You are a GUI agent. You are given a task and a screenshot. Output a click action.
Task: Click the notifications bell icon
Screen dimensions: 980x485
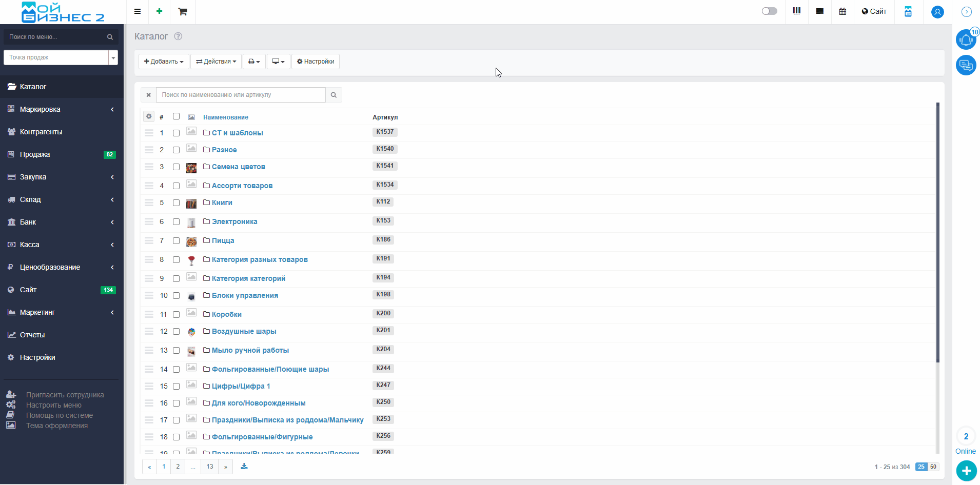(x=966, y=39)
